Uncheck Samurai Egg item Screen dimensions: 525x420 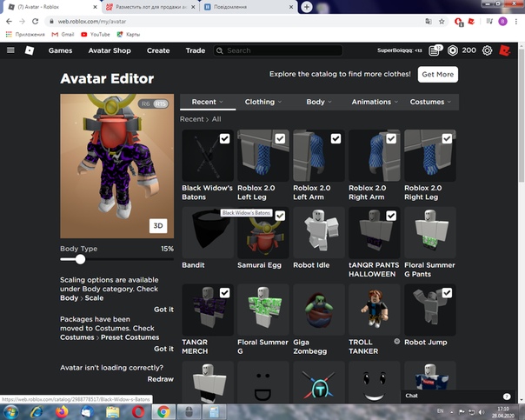[280, 216]
